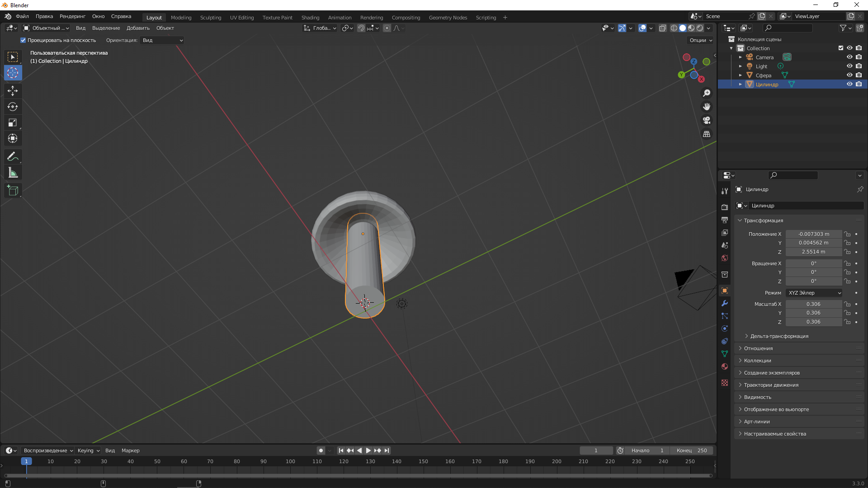Hide Сфера in viewport via eye icon
868x488 pixels.
(849, 75)
